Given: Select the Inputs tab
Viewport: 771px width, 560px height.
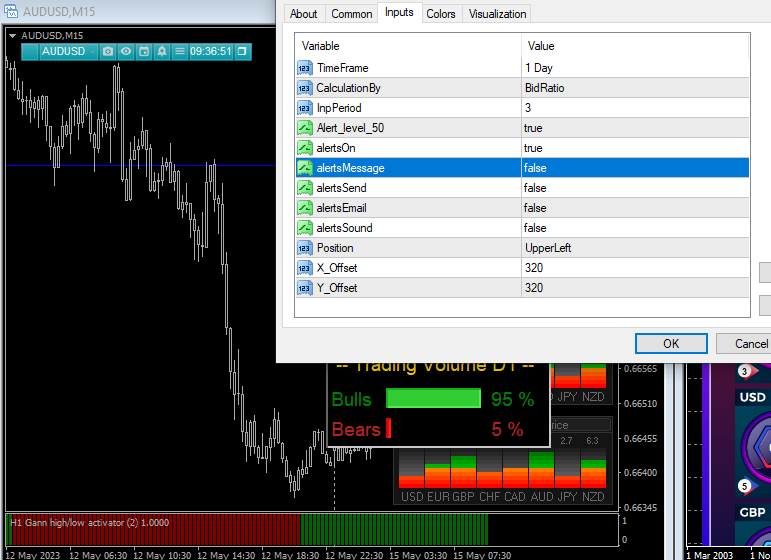Looking at the screenshot, I should (x=399, y=12).
